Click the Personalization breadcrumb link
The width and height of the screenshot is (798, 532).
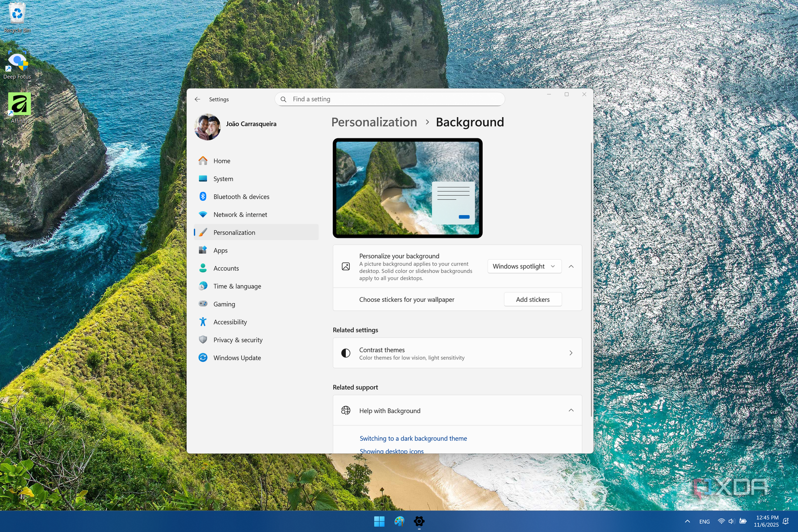[374, 122]
